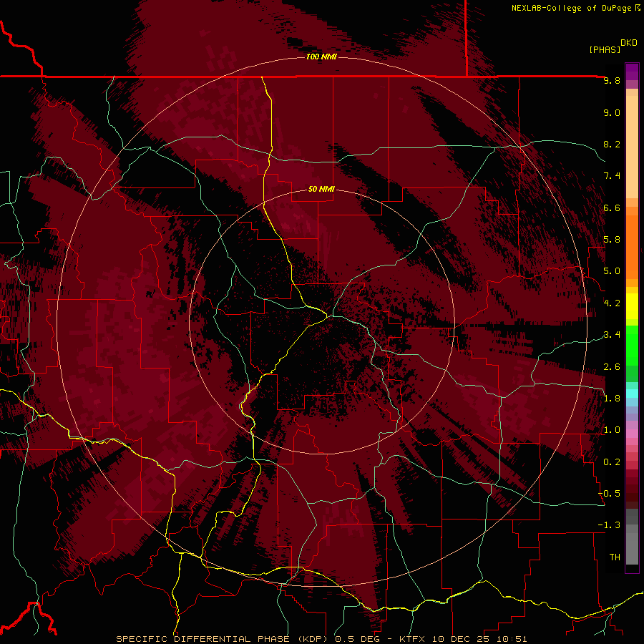Click the yellow band of color scale
Viewport: 644px width, 644px height.
tap(632, 306)
